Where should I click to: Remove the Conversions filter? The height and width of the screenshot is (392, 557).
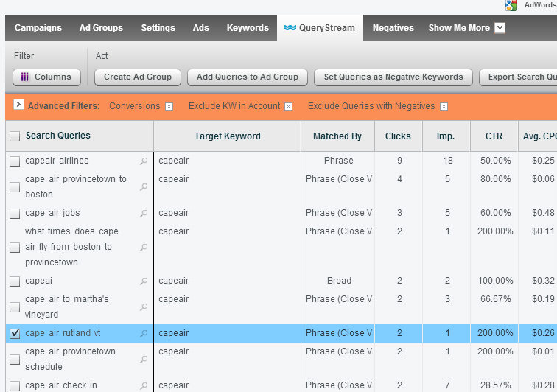click(x=169, y=107)
